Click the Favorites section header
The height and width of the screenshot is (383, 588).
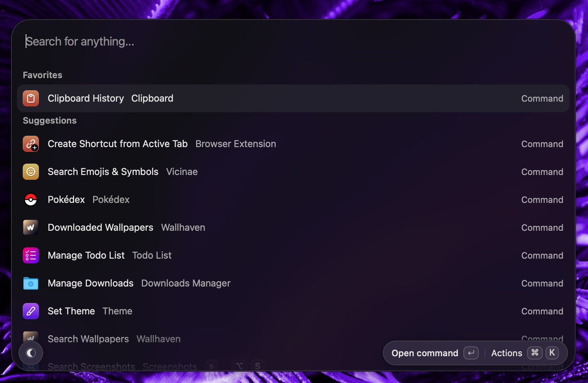(43, 75)
